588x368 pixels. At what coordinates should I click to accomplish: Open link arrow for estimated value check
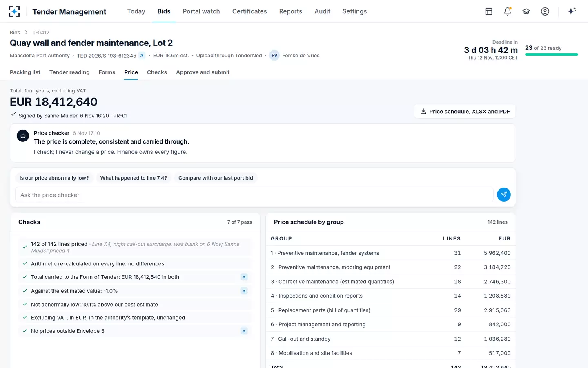(244, 291)
